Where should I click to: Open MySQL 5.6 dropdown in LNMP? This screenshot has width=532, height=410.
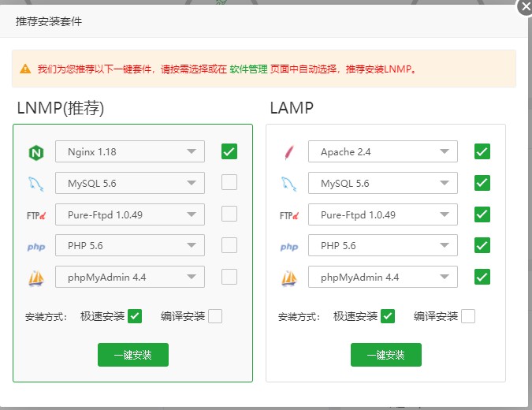[130, 183]
